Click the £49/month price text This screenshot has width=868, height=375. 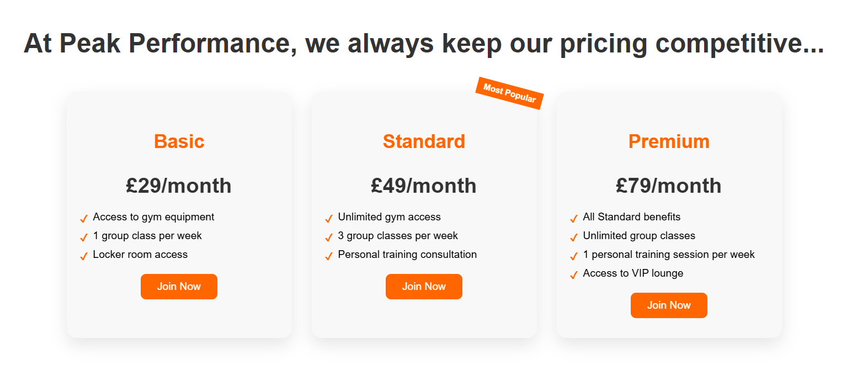click(x=424, y=186)
